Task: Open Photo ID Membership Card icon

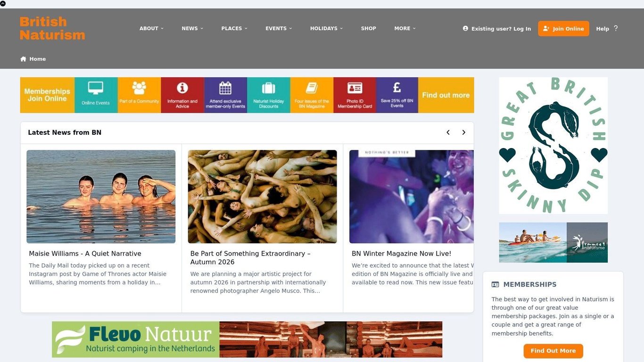Action: [354, 89]
